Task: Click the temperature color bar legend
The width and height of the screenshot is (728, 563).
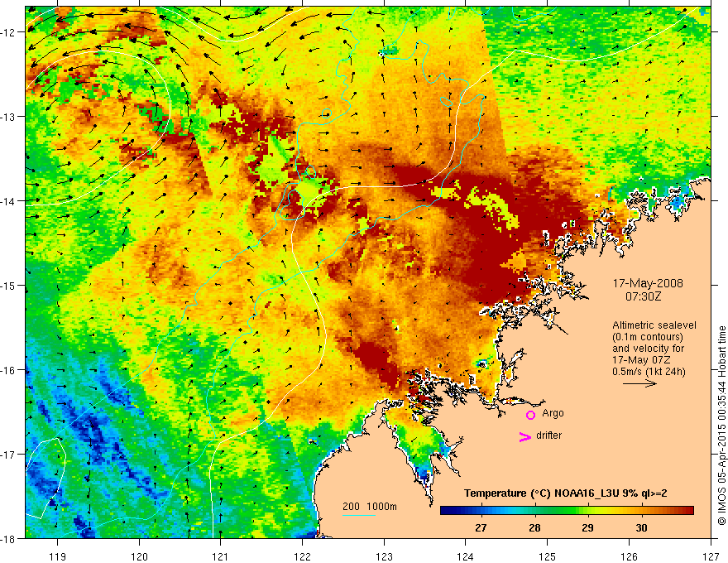Action: pyautogui.click(x=567, y=511)
